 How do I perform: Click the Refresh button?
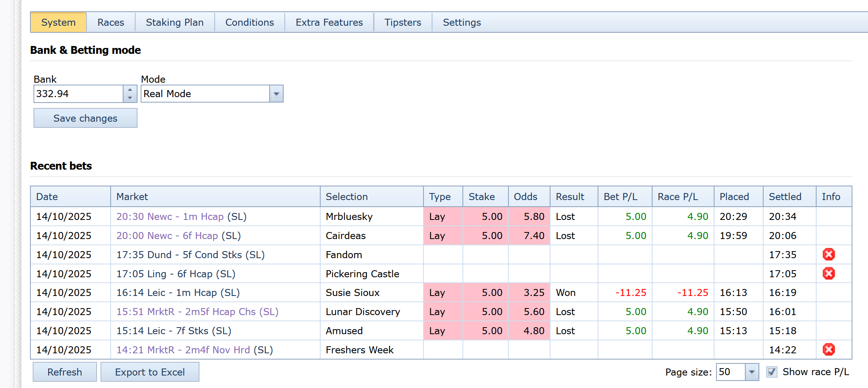tap(65, 372)
